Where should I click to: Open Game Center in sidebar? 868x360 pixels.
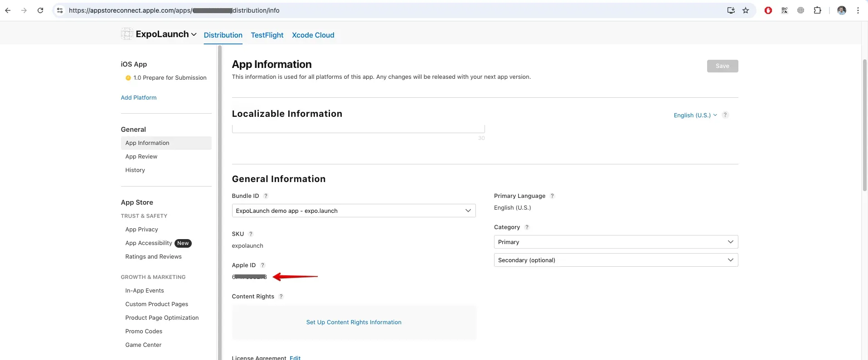pyautogui.click(x=143, y=345)
